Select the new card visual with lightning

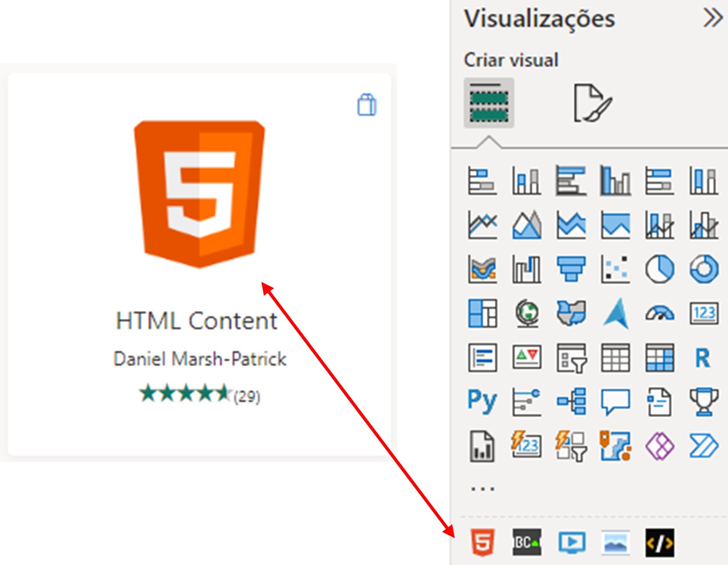526,445
